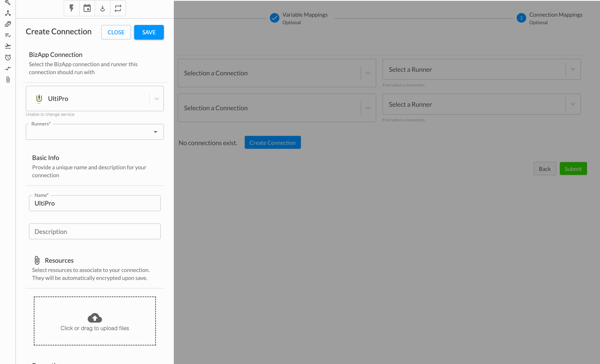This screenshot has width=600, height=364.
Task: Click the download icon in the toolbar
Action: click(102, 8)
